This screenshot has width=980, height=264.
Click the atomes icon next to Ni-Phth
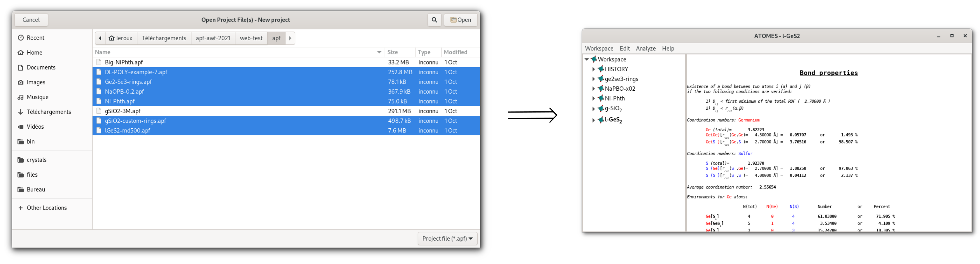601,98
